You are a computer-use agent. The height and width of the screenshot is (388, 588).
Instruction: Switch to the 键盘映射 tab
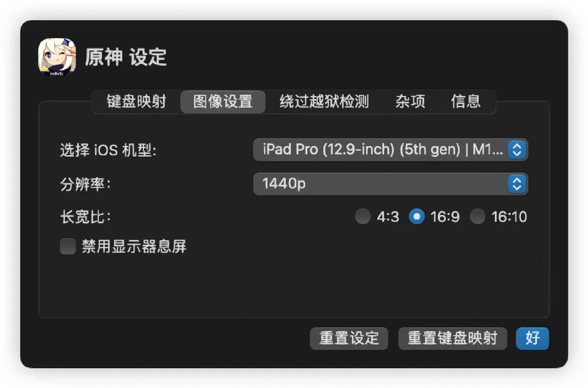(x=136, y=101)
